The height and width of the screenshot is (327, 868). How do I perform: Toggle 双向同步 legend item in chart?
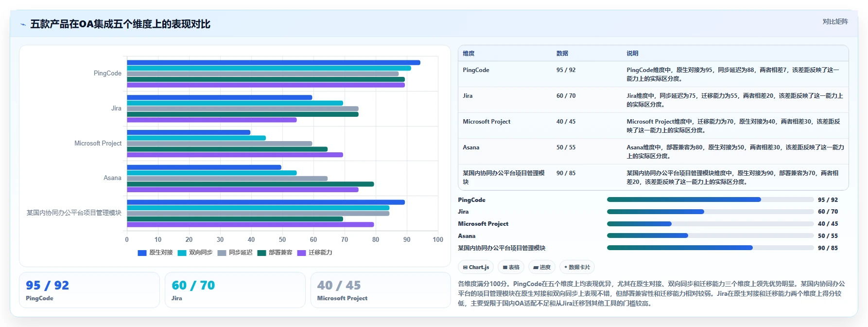tap(195, 253)
